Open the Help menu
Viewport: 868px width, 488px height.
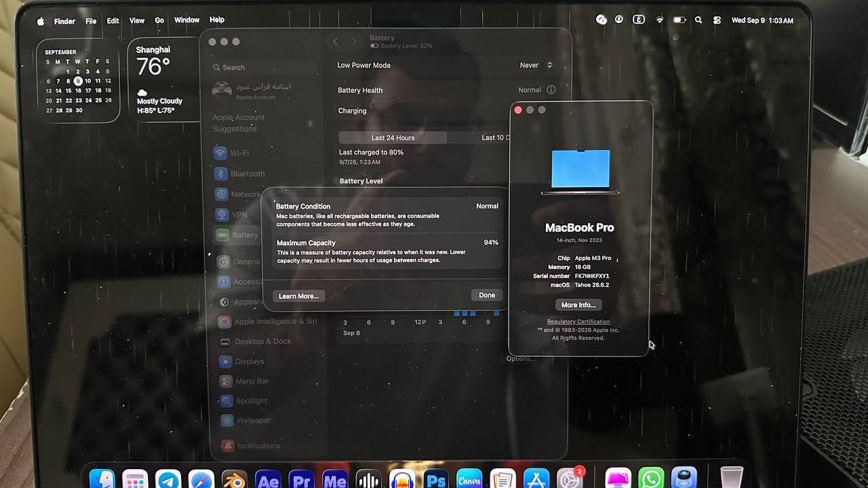[x=217, y=20]
